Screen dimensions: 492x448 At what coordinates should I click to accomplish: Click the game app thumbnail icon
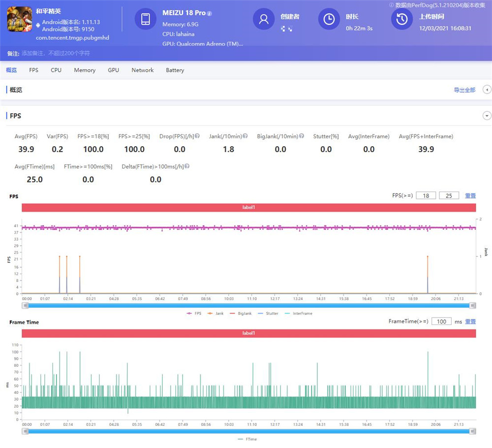[20, 19]
